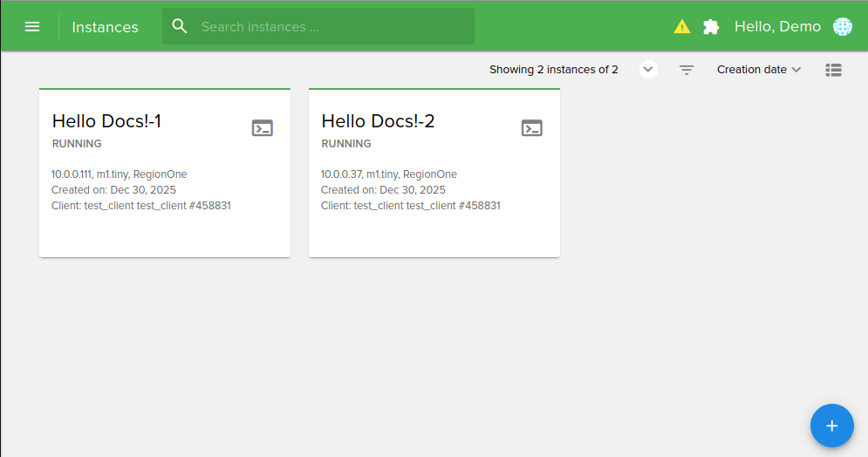Focus the Search instances input field
The image size is (868, 457).
(331, 27)
